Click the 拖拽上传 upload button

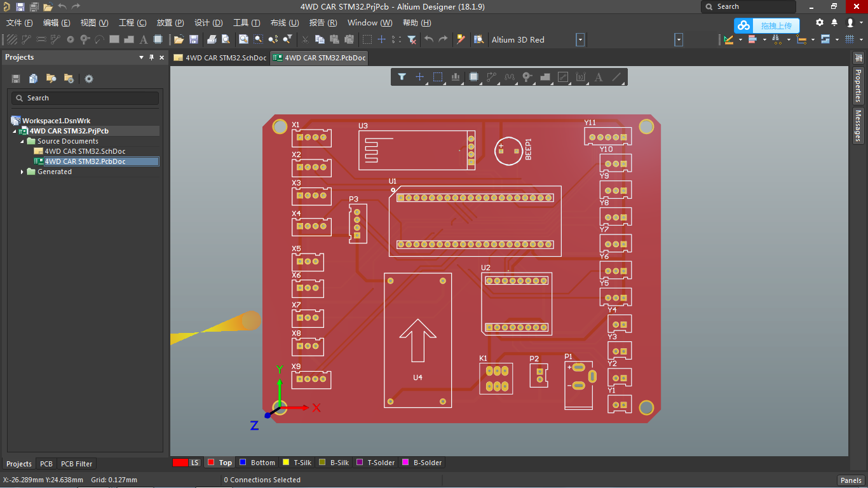[767, 25]
